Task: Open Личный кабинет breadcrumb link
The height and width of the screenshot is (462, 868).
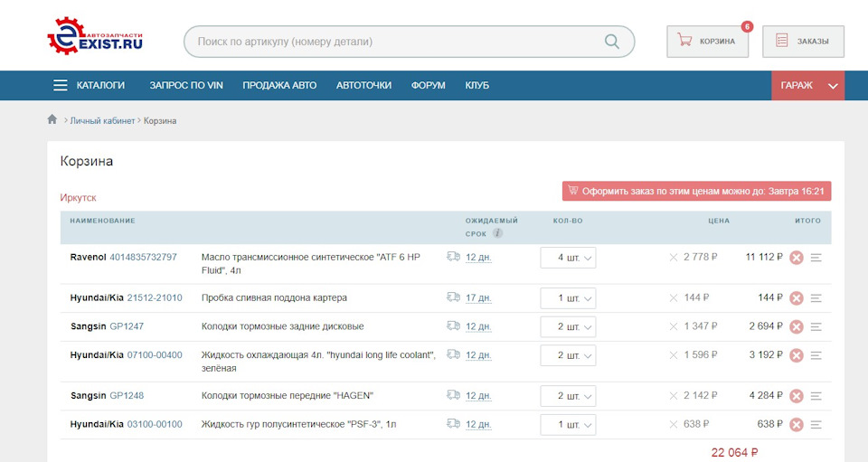Action: tap(102, 120)
